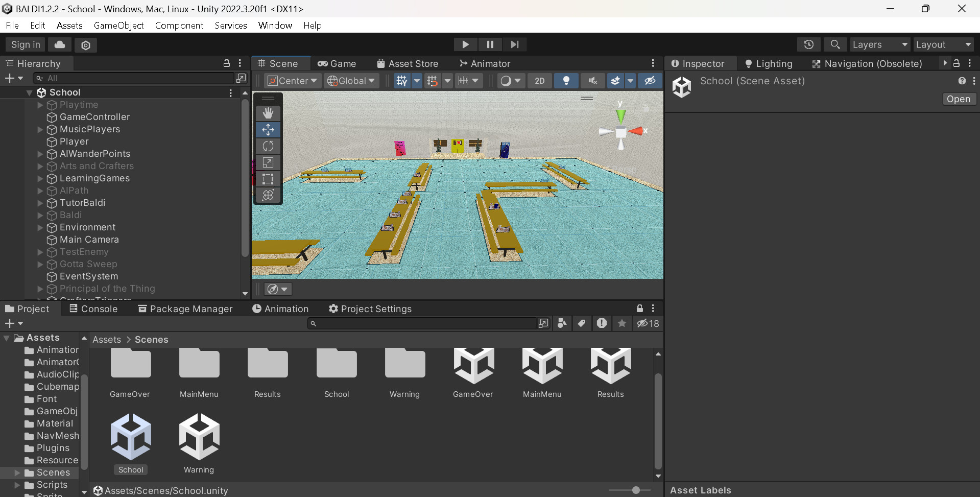This screenshot has width=980, height=497.
Task: Select the Rotate tool
Action: pyautogui.click(x=268, y=146)
